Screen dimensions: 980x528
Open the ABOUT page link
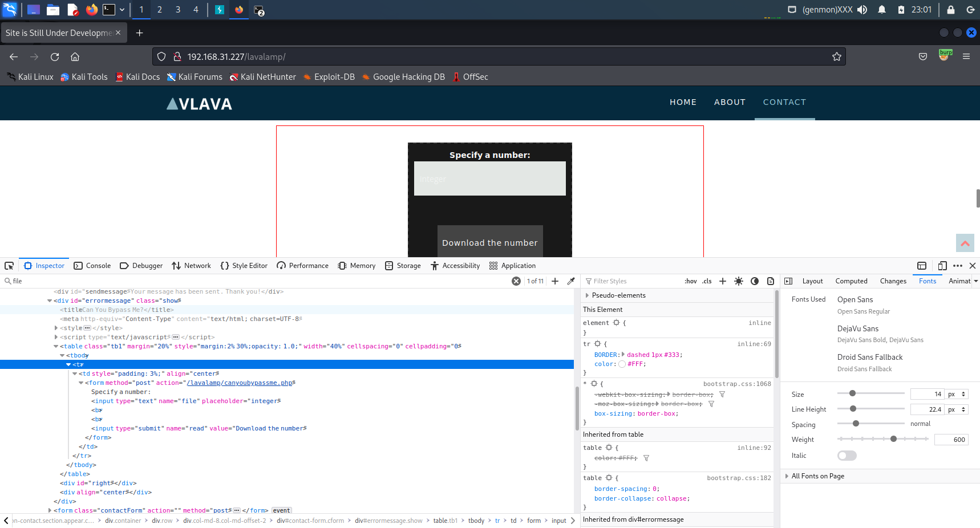click(x=730, y=102)
